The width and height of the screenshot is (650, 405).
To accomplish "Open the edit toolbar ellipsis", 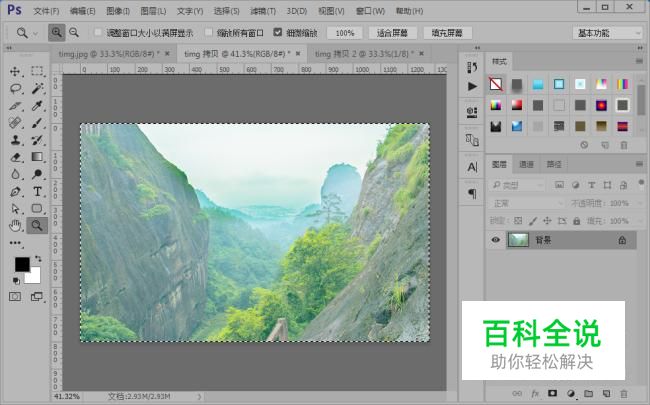I will (15, 243).
